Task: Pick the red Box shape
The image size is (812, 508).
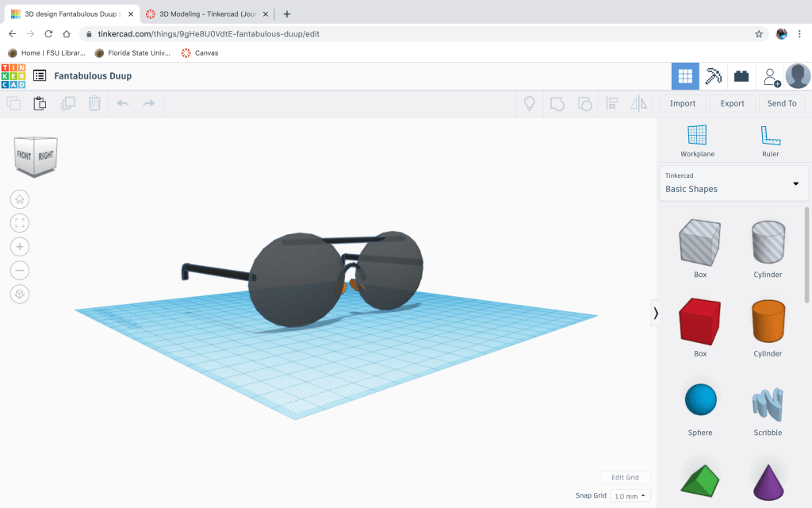Action: (699, 322)
